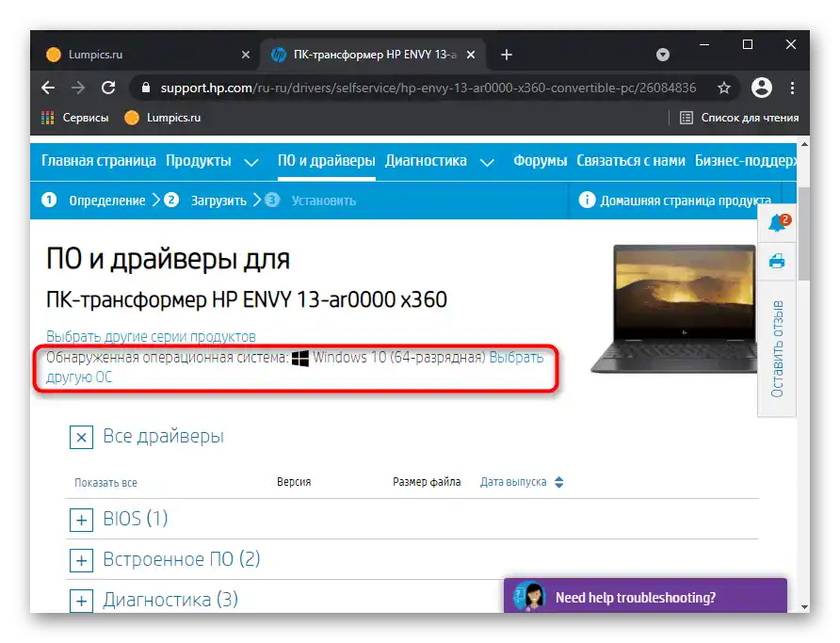The width and height of the screenshot is (840, 643).
Task: Switch to the Lumpics.ru tab
Action: 145,55
